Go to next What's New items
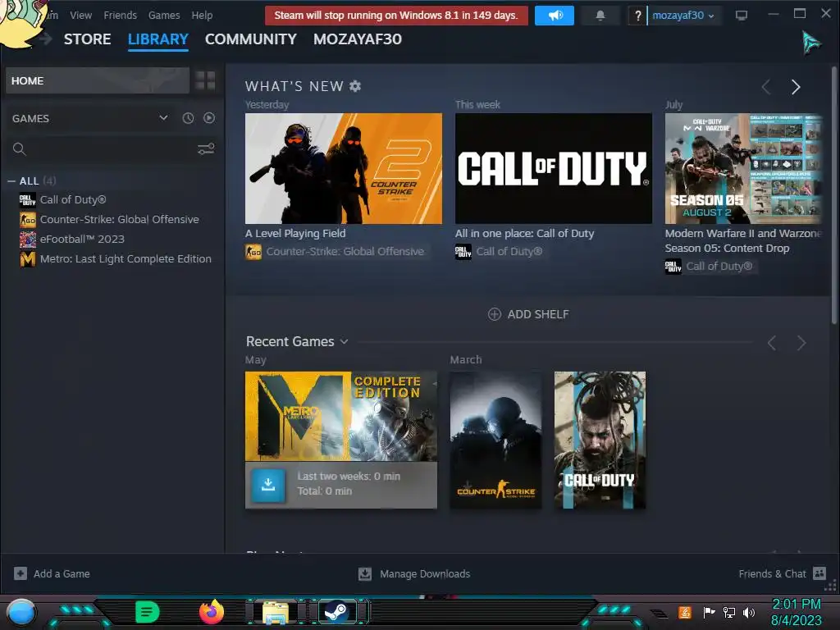The width and height of the screenshot is (840, 630). 796,87
